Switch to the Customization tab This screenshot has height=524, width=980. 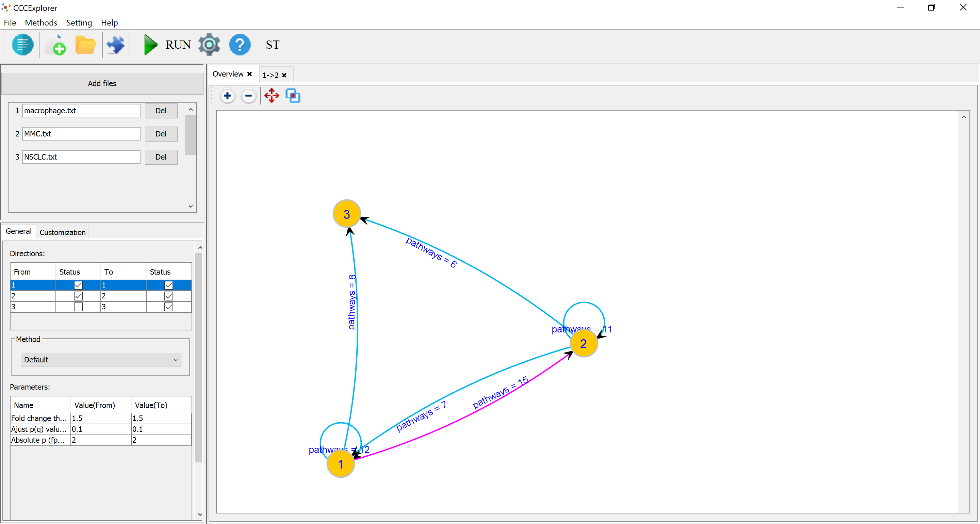[62, 232]
